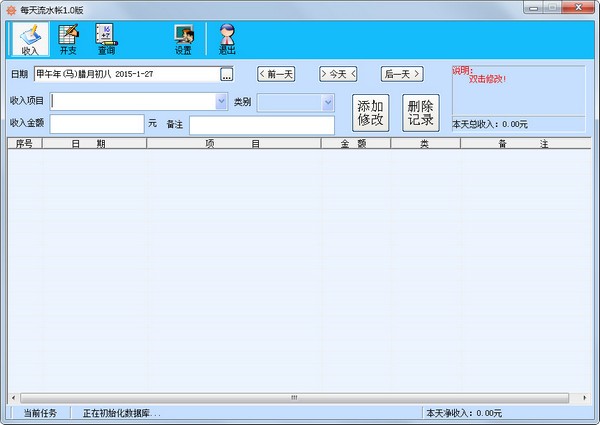The width and height of the screenshot is (600, 425).
Task: Go to next day with 后一天
Action: coord(402,74)
